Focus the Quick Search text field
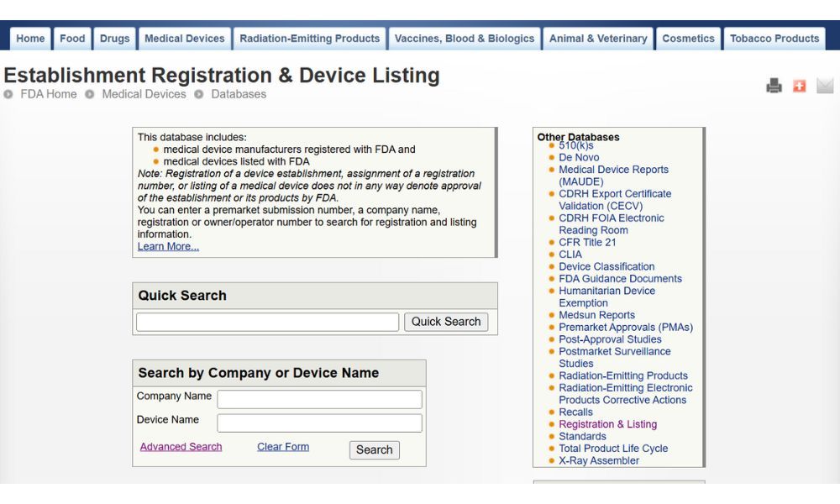The height and width of the screenshot is (504, 840). coord(267,322)
